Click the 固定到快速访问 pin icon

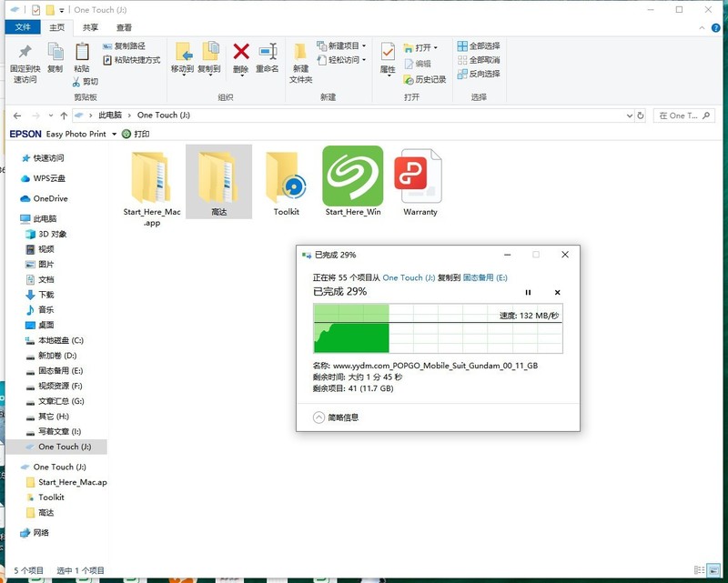coord(24,50)
